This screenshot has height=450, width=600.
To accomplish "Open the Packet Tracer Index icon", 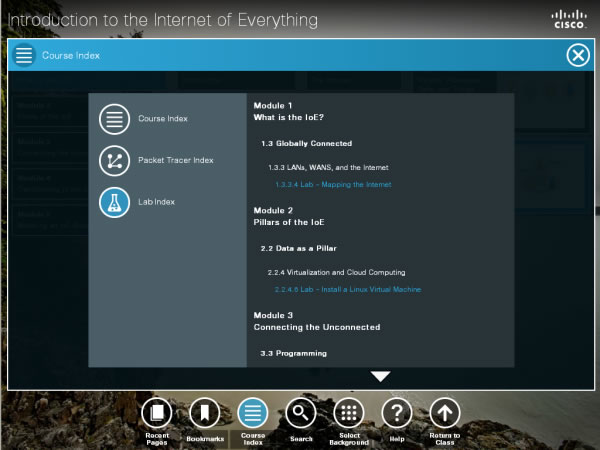I will (115, 160).
